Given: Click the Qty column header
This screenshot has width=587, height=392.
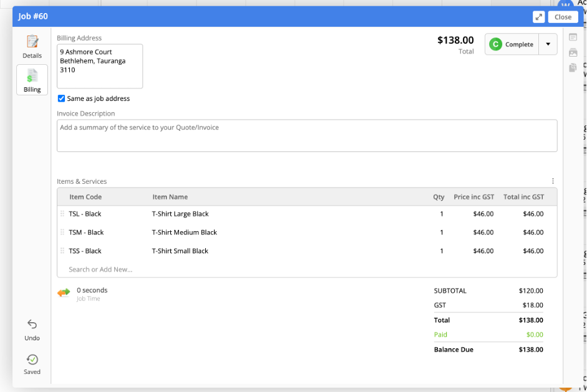Looking at the screenshot, I should coord(439,197).
